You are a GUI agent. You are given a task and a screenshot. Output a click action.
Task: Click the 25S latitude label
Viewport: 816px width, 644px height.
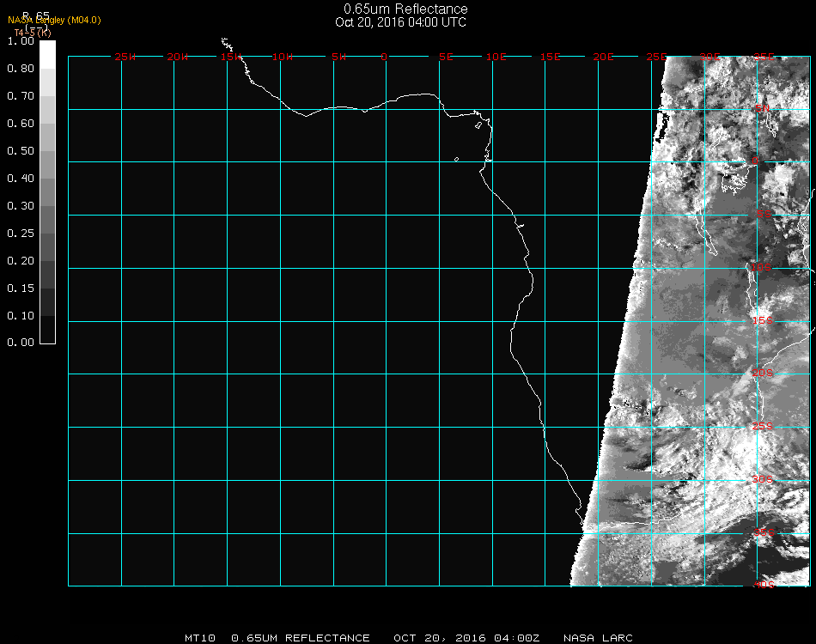763,426
